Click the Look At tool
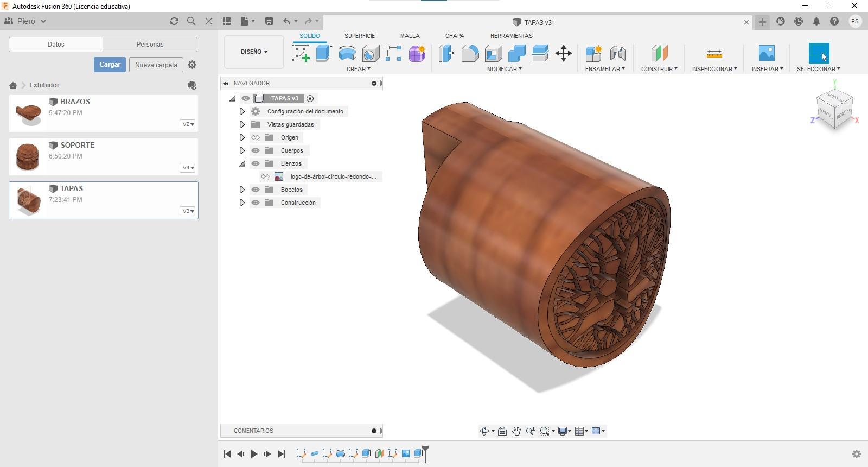The height and width of the screenshot is (467, 868). (x=502, y=431)
